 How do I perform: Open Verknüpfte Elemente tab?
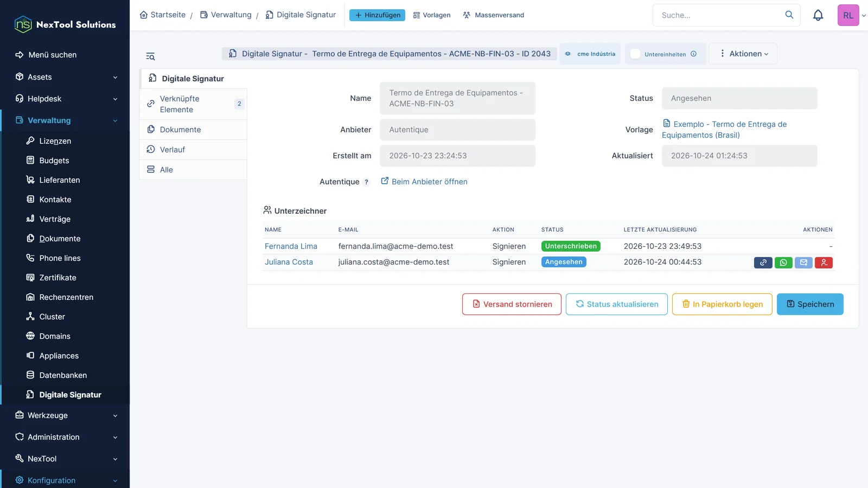[x=193, y=104]
